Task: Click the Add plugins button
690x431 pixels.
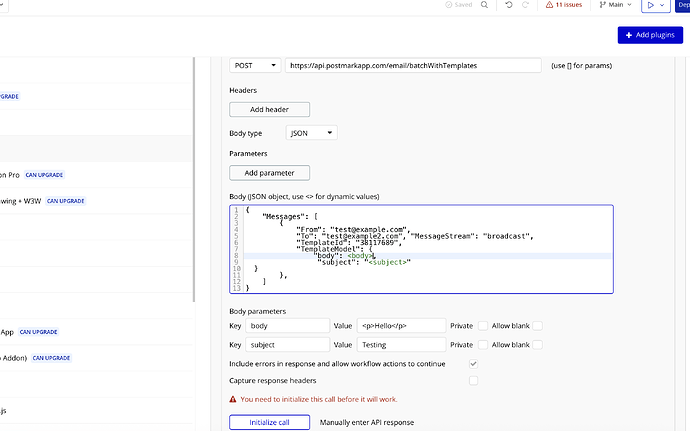Action: [650, 35]
